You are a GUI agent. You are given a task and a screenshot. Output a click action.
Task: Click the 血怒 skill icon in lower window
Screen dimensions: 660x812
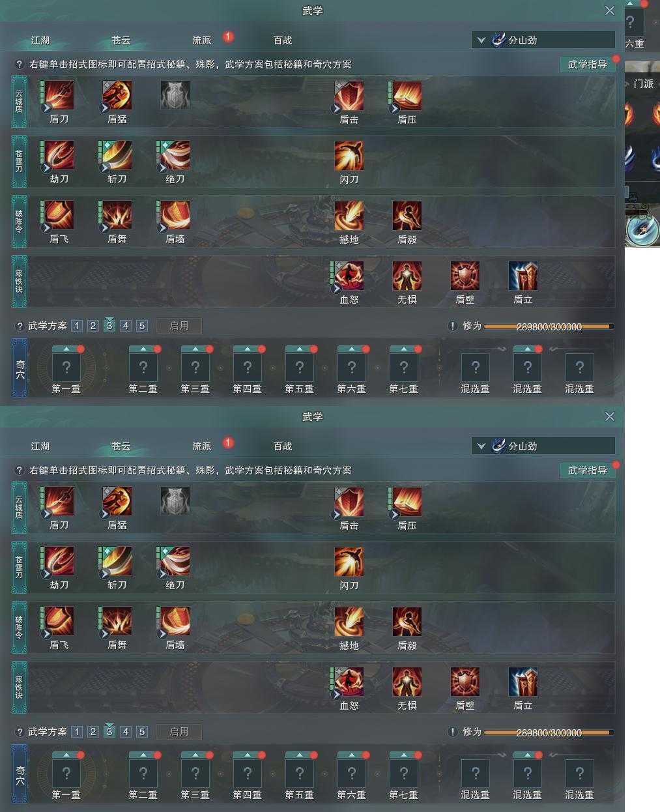(349, 682)
